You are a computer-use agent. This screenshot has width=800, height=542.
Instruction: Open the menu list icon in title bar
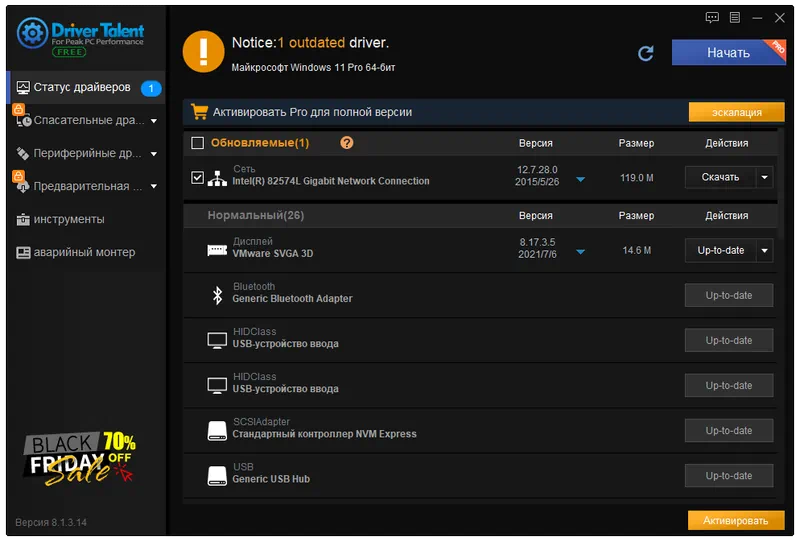click(735, 18)
